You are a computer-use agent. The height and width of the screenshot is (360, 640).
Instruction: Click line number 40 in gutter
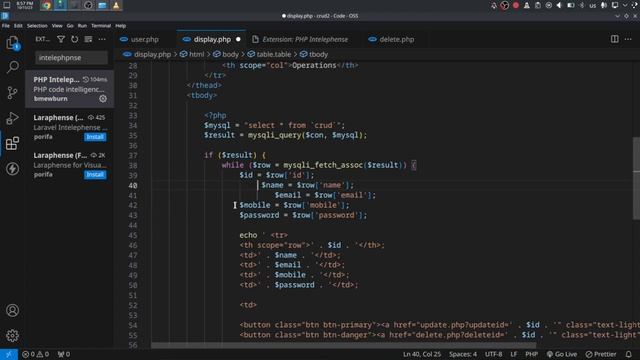(x=133, y=185)
